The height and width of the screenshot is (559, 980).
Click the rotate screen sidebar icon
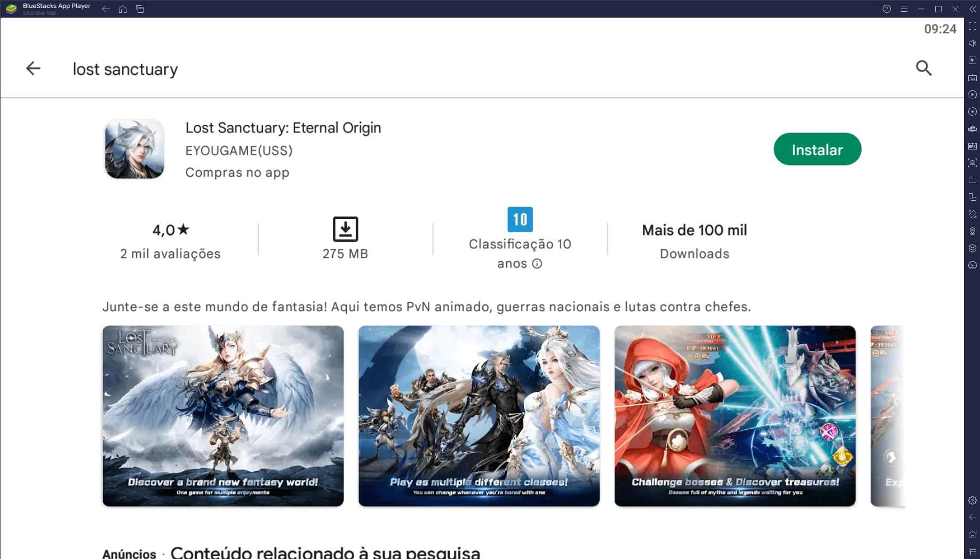[973, 214]
